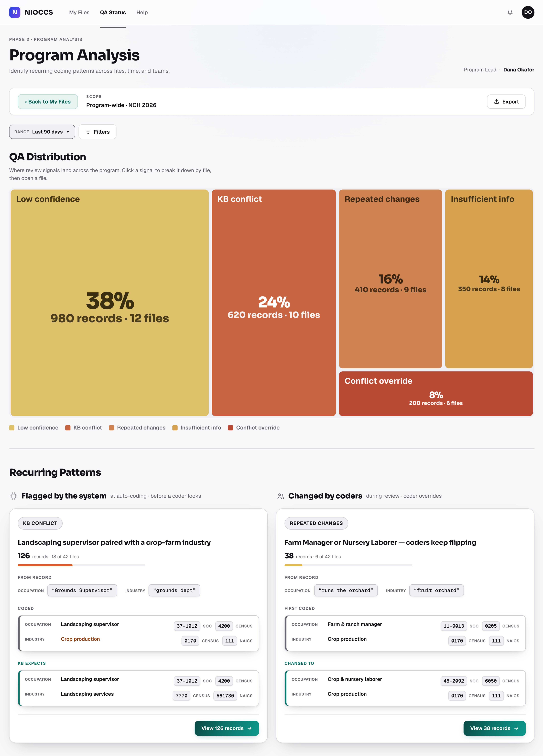Expand the Conflict override treemap tile
This screenshot has width=543, height=756.
point(436,394)
